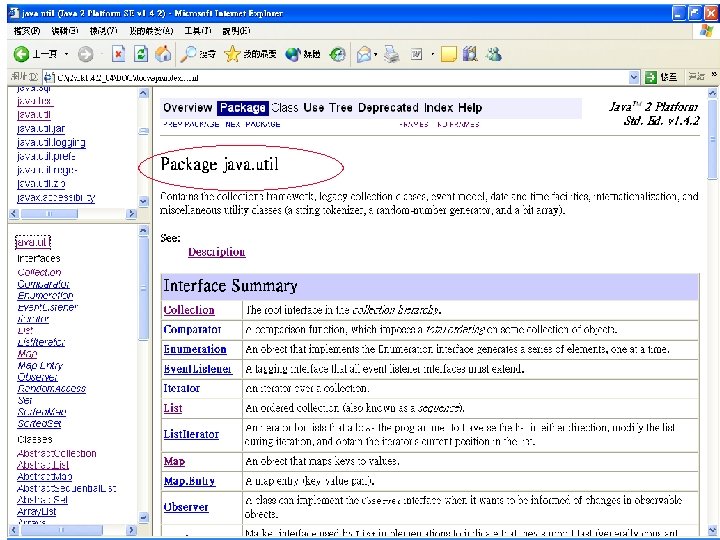Select javax.accessibility in the package list

(56, 198)
